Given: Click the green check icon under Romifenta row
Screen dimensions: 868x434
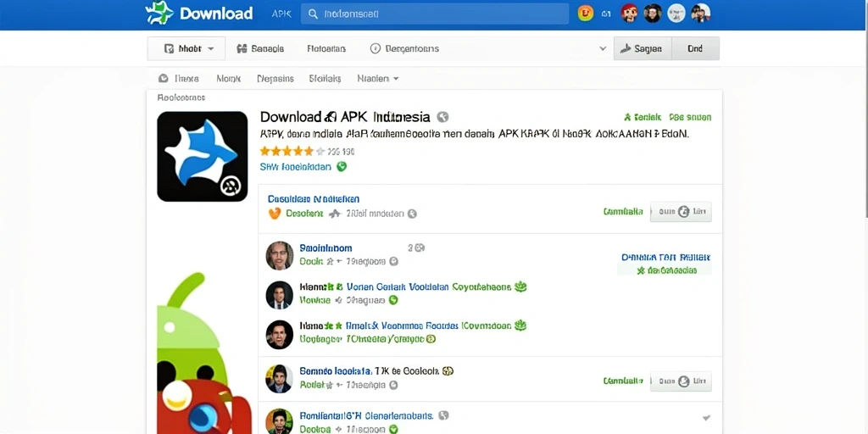Looking at the screenshot, I should (x=393, y=429).
